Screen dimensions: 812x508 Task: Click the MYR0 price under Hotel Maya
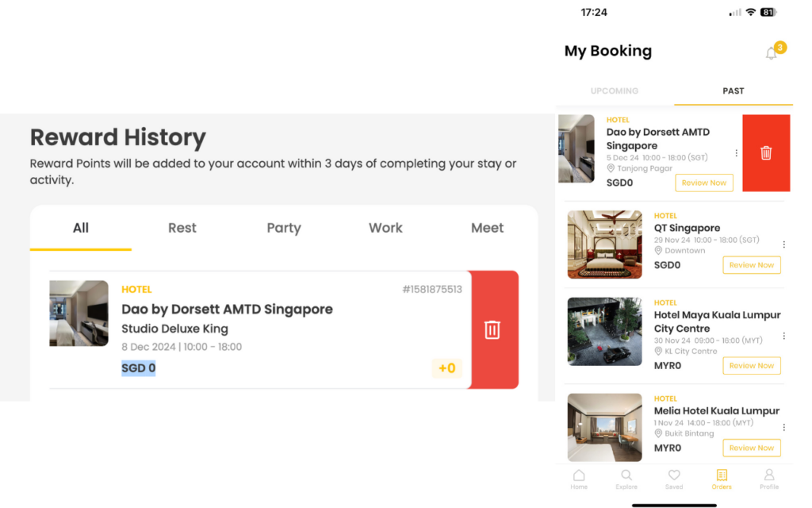[x=668, y=365]
